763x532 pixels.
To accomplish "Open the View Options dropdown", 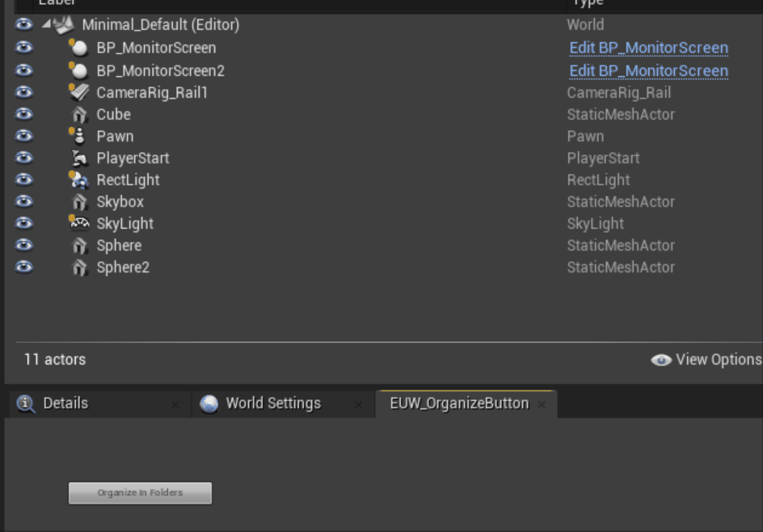I will (706, 360).
